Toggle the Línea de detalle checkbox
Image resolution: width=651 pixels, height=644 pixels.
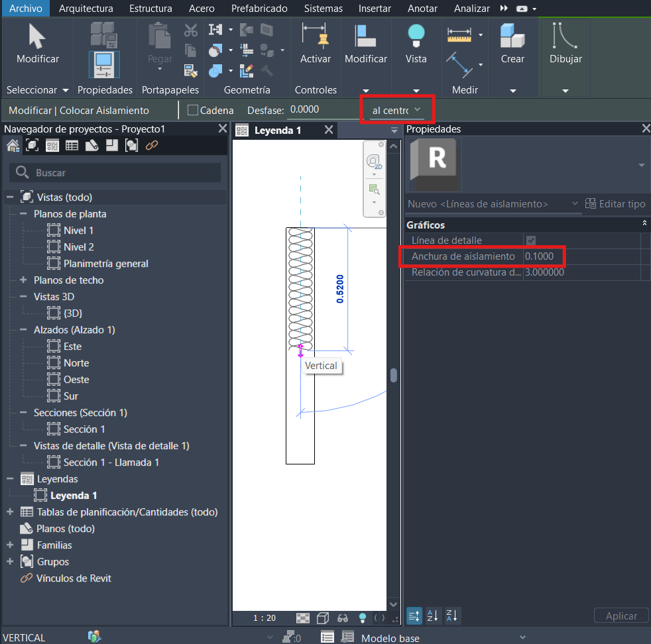530,241
